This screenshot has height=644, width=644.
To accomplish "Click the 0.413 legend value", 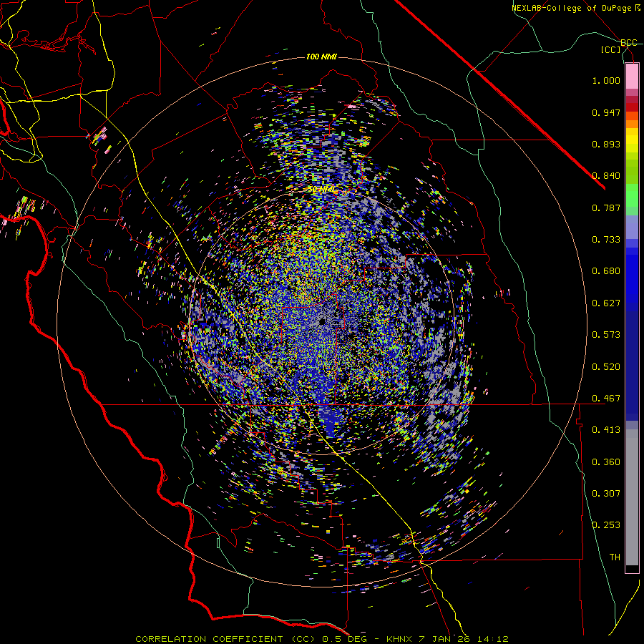I will [606, 430].
